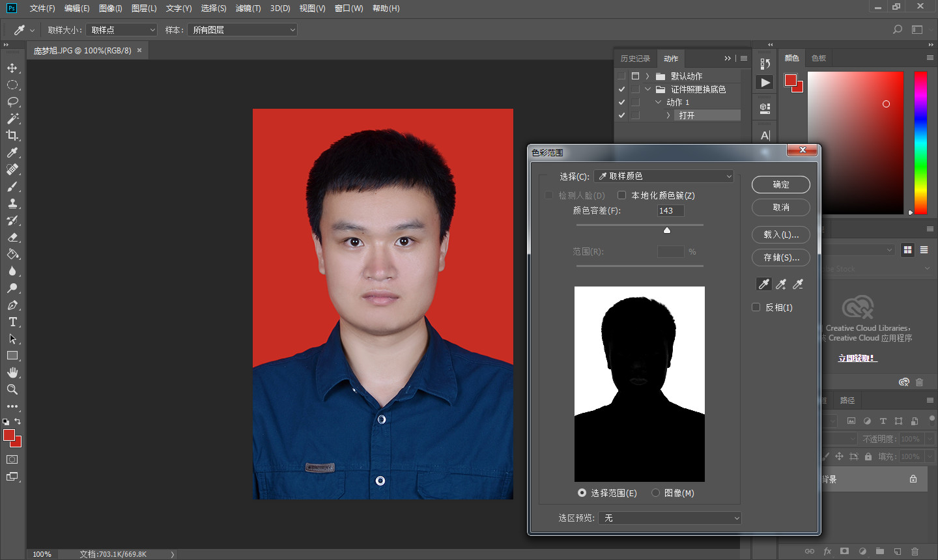Select the Brush tool
Viewport: 938px width, 560px height.
coord(12,186)
